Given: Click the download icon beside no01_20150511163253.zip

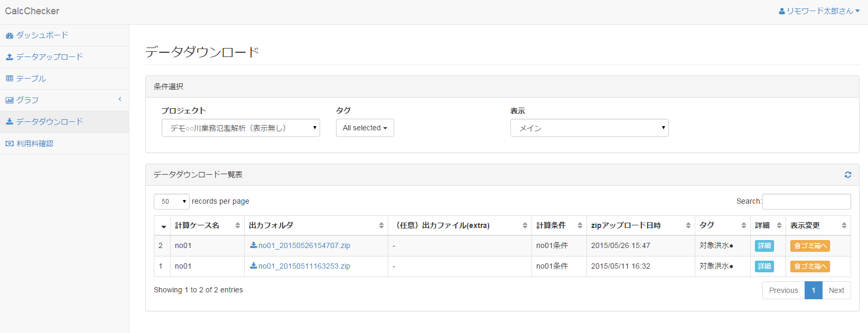Looking at the screenshot, I should 254,266.
